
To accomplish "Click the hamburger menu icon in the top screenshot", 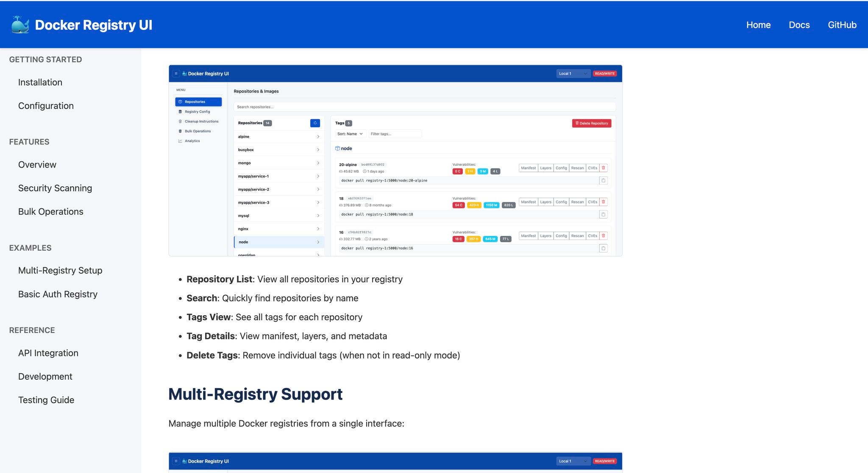I will (x=176, y=73).
